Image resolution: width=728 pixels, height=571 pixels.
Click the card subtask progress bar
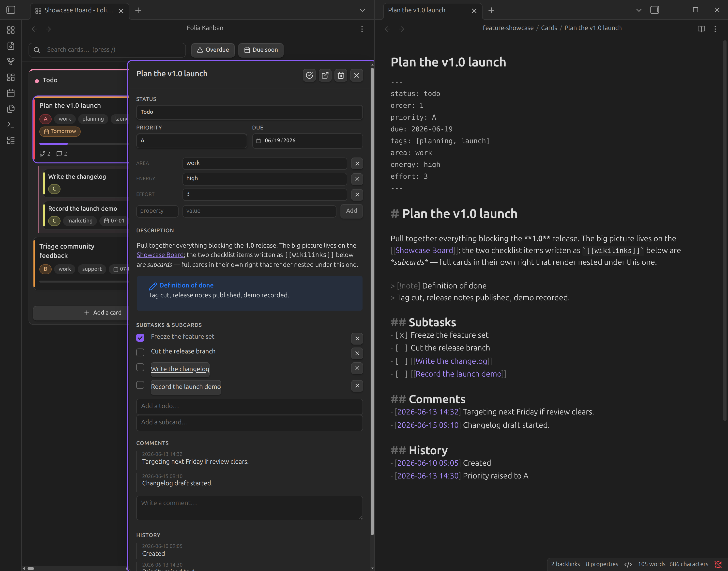84,144
